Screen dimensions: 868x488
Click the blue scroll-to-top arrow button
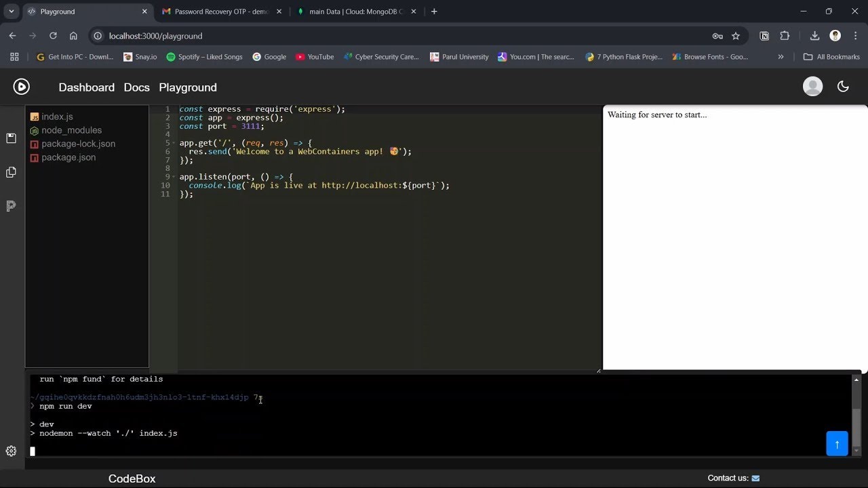point(837,444)
